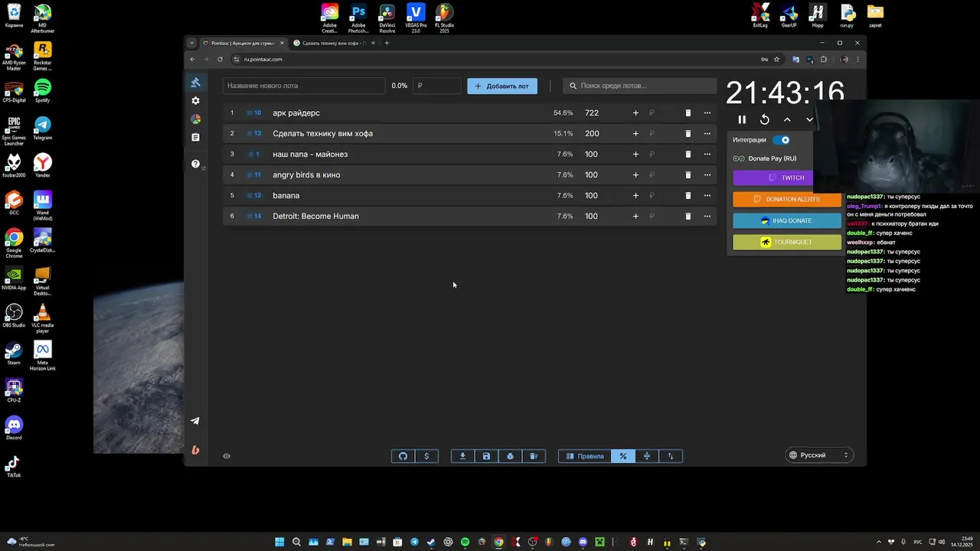Click the clear all lots icon
Viewport: 980px width, 551px height.
click(x=534, y=456)
